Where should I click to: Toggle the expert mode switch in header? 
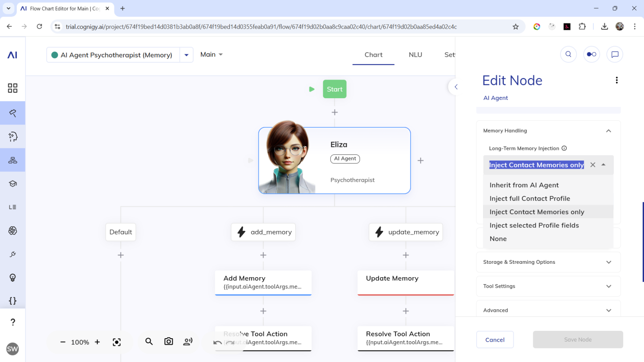591,54
